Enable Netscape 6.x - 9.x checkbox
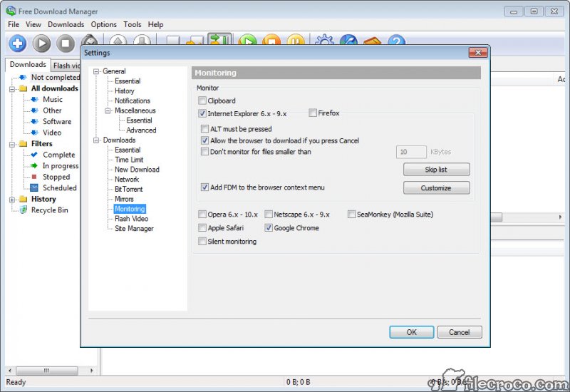Image resolution: width=570 pixels, height=392 pixels. click(x=269, y=215)
